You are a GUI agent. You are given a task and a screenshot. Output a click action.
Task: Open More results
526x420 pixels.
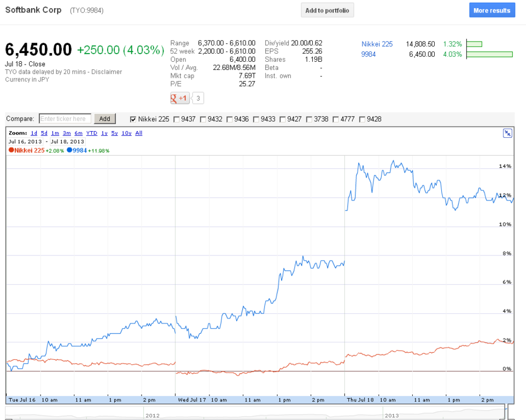[x=492, y=10]
